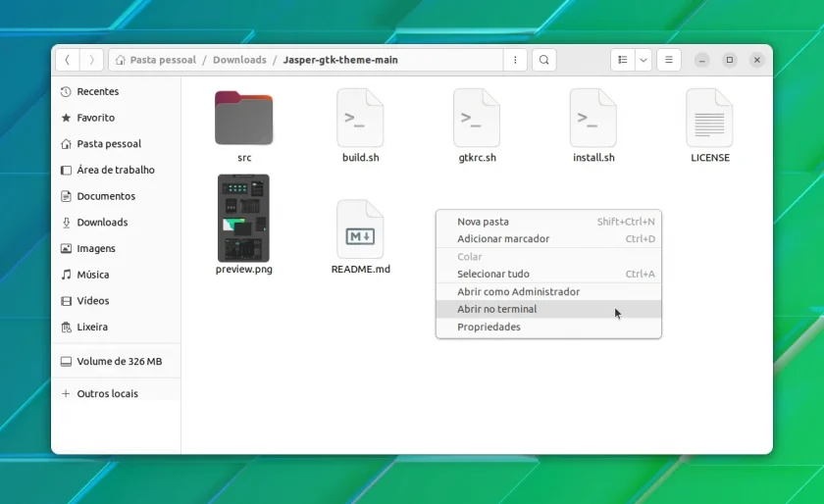This screenshot has width=824, height=504.
Task: Click the LICENSE file name label
Action: [710, 158]
